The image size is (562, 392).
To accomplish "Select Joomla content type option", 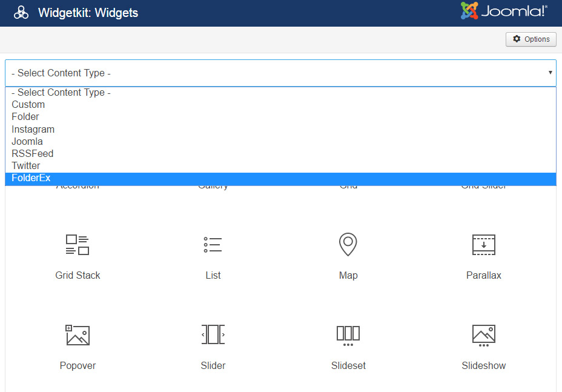I will point(280,141).
